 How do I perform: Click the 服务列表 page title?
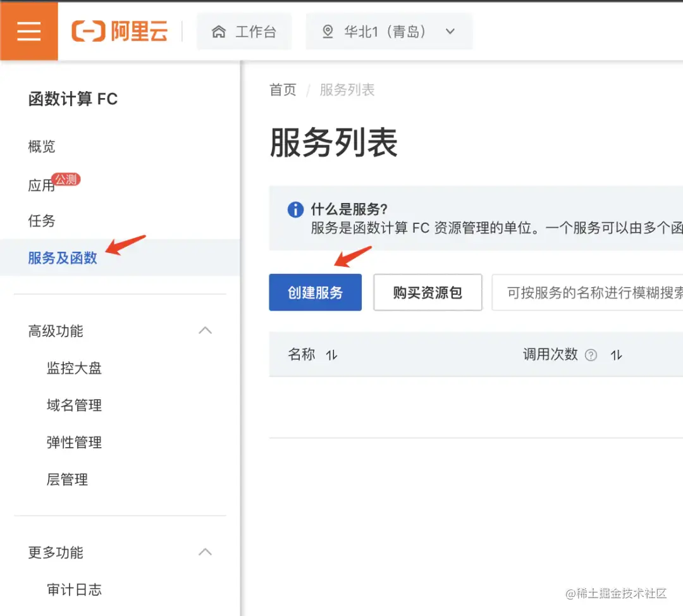334,142
